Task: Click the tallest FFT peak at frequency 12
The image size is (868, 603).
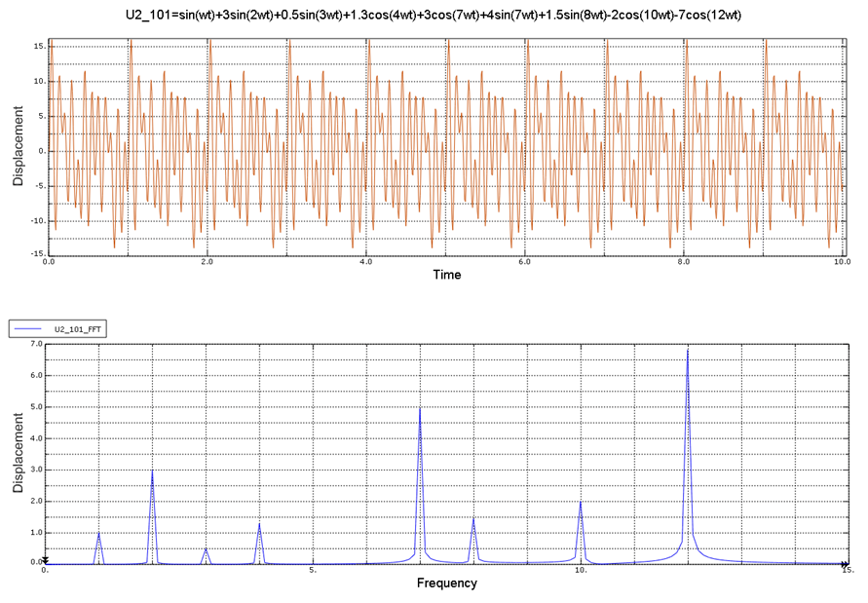Action: (688, 350)
